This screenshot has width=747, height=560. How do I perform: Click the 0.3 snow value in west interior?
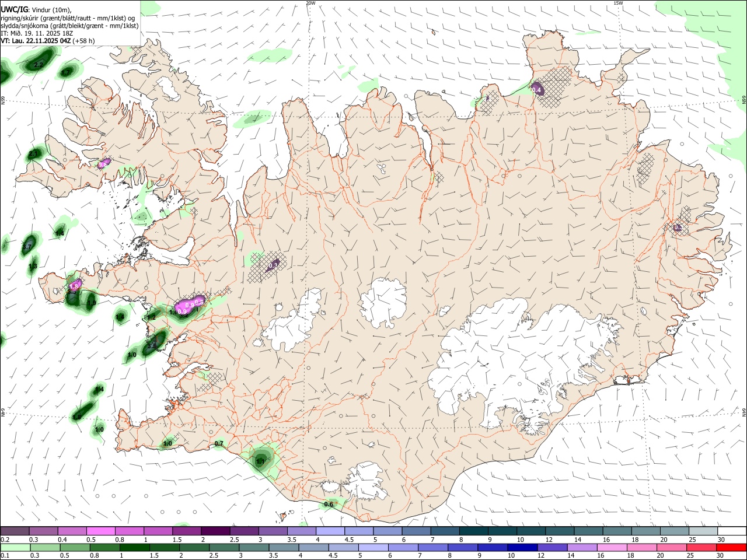pyautogui.click(x=273, y=265)
